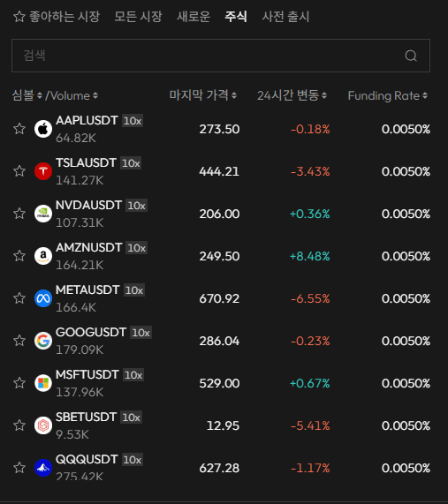The image size is (448, 504).
Task: Favorite GOOGUSDT with its star icon
Action: tap(19, 341)
